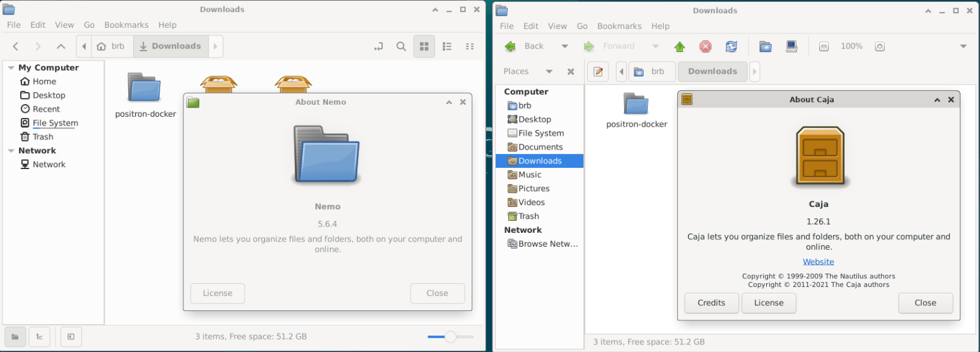Click the search icon in Nemo's toolbar
Viewport: 980px width, 352px height.
coord(400,46)
